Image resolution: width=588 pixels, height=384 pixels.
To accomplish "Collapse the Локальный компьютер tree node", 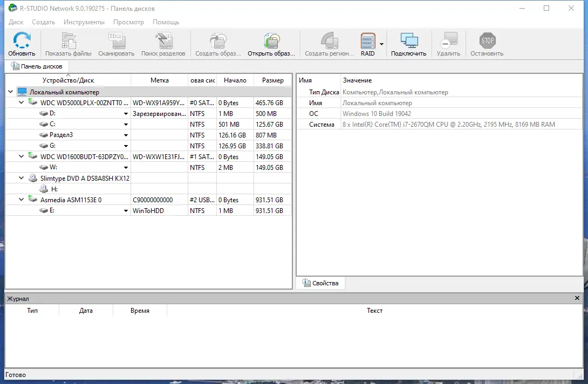I will 10,92.
